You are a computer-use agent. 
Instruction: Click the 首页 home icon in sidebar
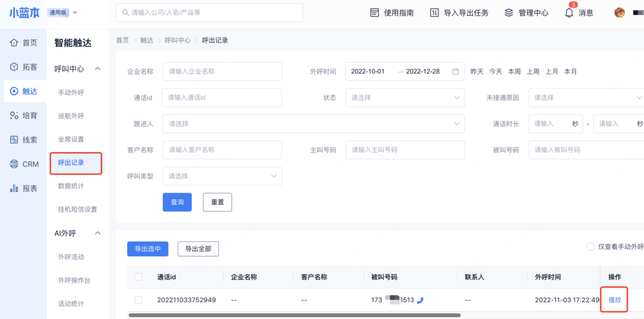[x=14, y=43]
